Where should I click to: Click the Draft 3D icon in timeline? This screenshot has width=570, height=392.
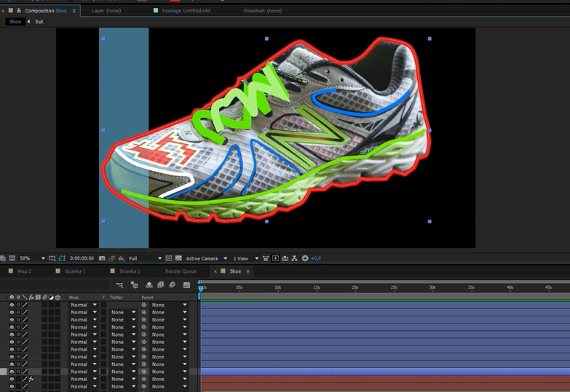click(x=135, y=285)
